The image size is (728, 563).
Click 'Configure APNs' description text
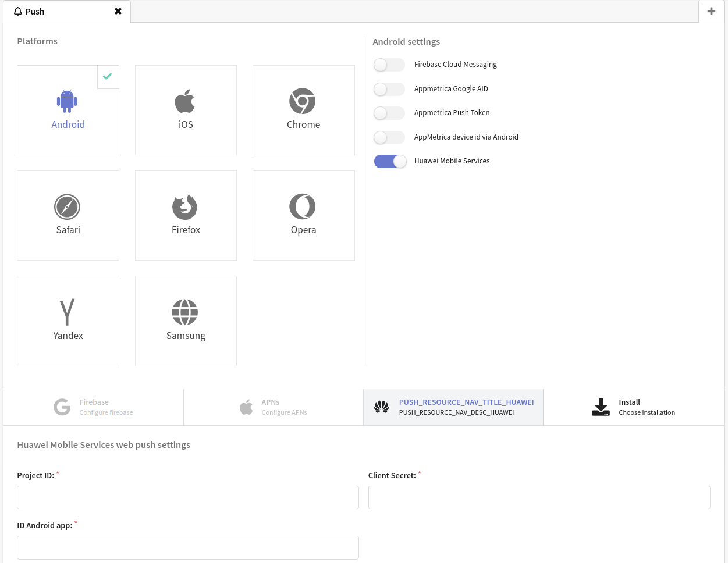pos(284,412)
